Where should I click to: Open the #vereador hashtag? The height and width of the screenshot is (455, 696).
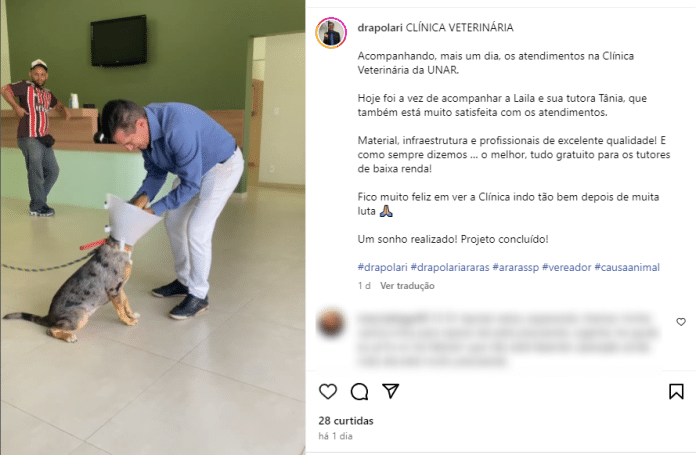pyautogui.click(x=566, y=267)
